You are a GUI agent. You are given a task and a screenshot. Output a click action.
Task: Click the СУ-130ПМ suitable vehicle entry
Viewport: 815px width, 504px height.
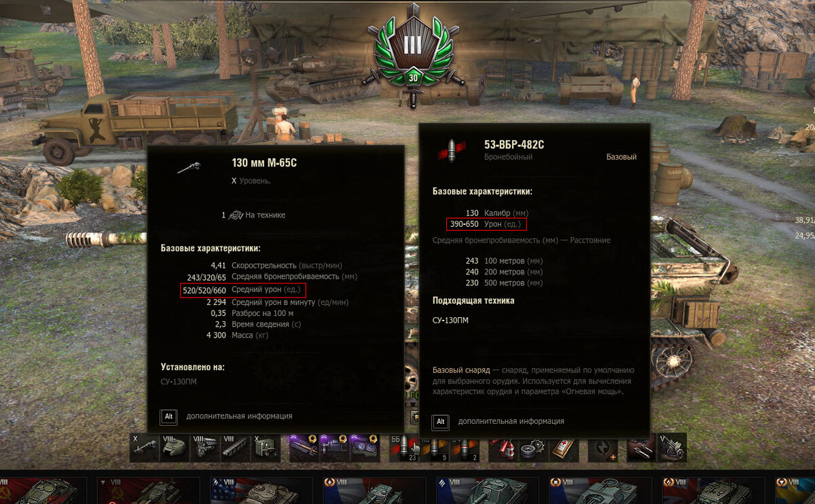(x=450, y=320)
